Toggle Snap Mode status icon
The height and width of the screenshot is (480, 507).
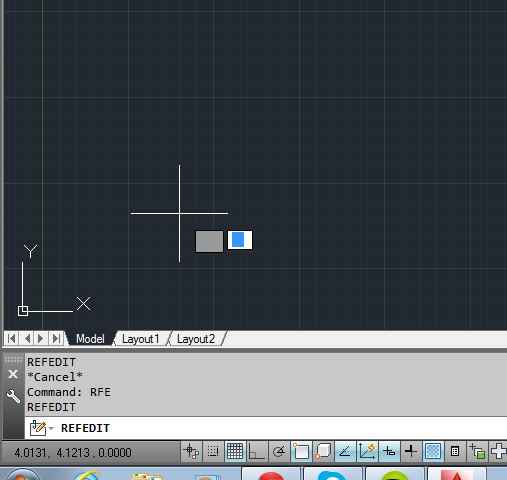click(213, 452)
